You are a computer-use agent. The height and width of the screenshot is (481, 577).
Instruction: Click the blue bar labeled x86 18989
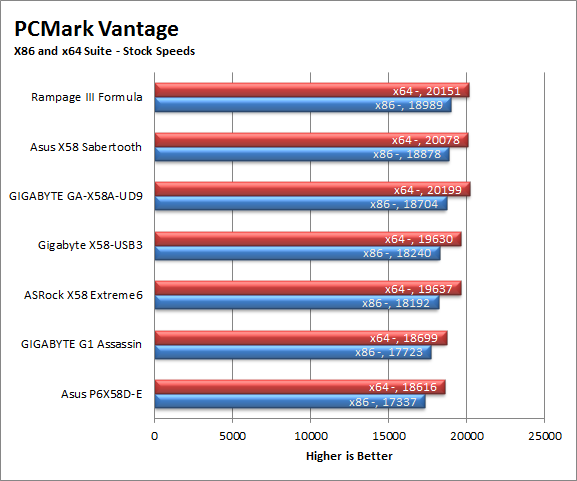303,105
